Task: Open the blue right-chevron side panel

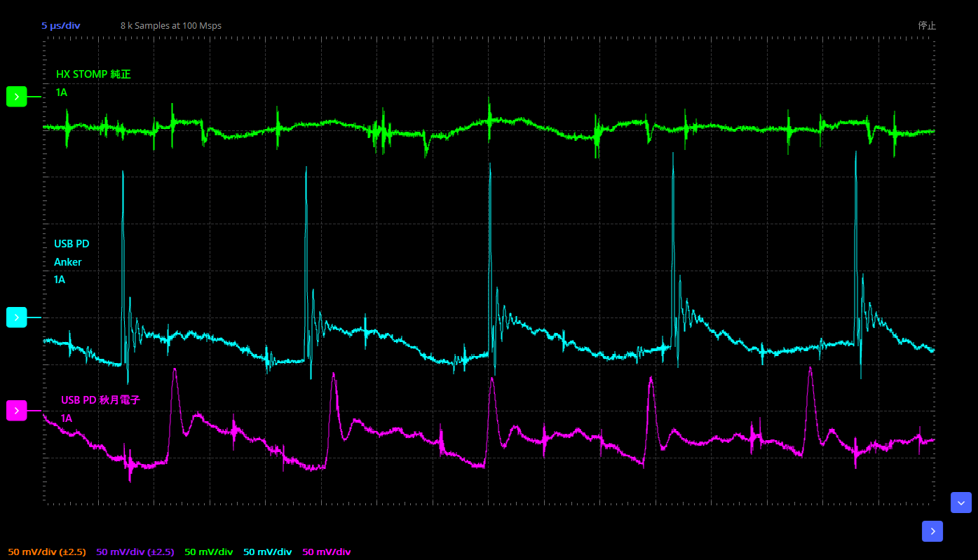Action: (x=932, y=531)
